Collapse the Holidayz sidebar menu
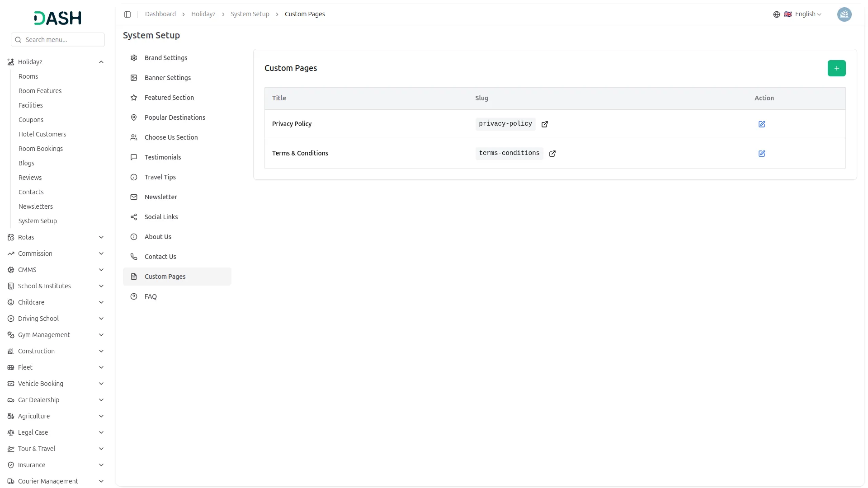This screenshot has width=868, height=488. (x=101, y=62)
